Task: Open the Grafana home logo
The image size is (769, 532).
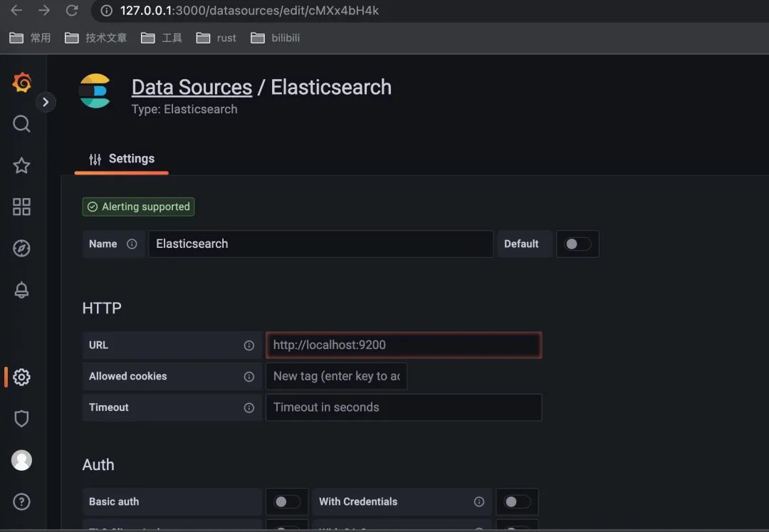Action: click(x=22, y=82)
